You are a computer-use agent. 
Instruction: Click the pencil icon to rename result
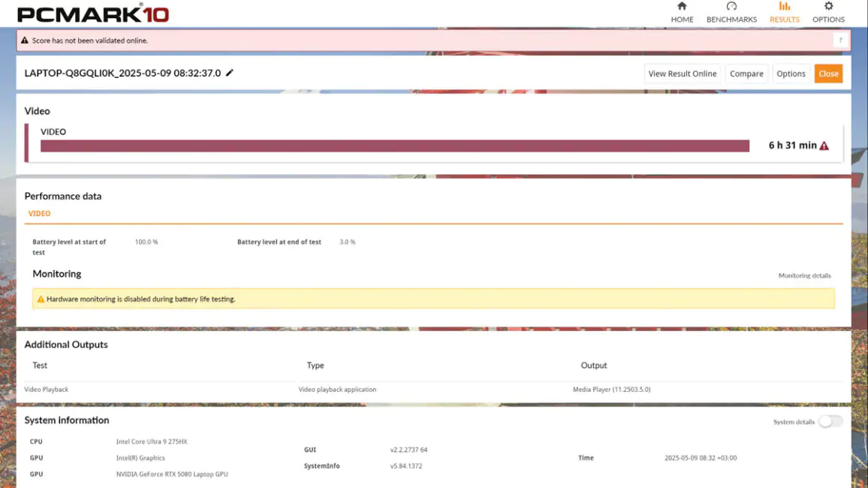click(x=230, y=73)
